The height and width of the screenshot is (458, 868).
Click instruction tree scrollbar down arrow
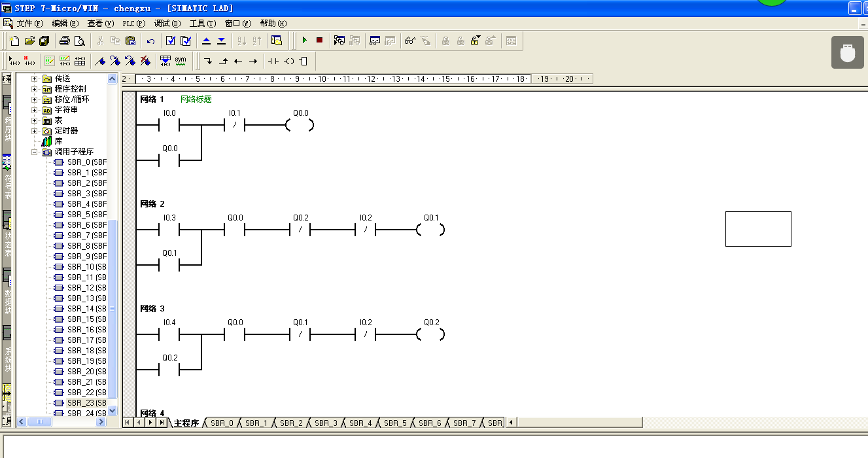coord(112,411)
